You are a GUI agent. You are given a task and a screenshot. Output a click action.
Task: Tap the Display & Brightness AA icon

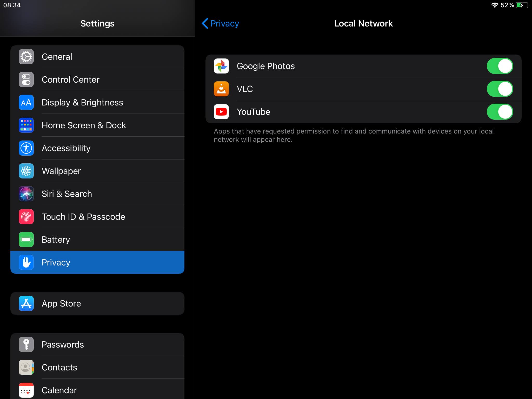click(x=26, y=102)
